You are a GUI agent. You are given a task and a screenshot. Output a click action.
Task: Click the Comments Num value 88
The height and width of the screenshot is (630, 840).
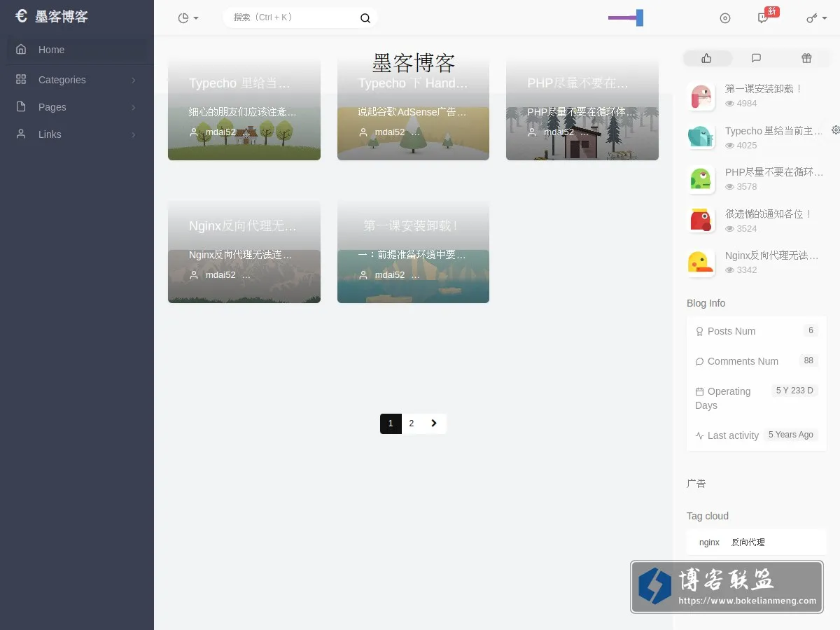[x=808, y=360]
